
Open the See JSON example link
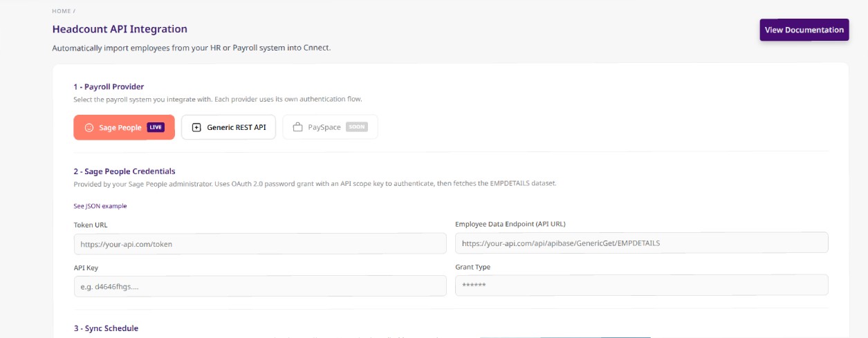click(100, 206)
